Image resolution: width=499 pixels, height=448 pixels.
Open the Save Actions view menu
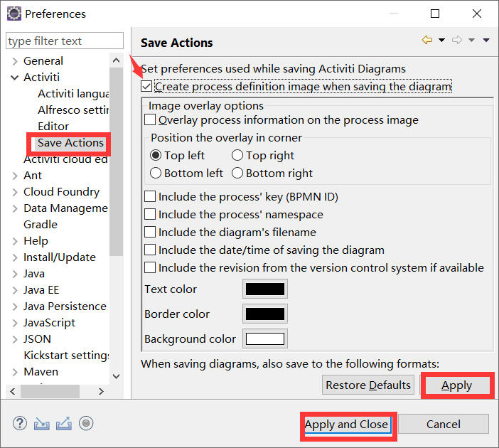pyautogui.click(x=486, y=40)
